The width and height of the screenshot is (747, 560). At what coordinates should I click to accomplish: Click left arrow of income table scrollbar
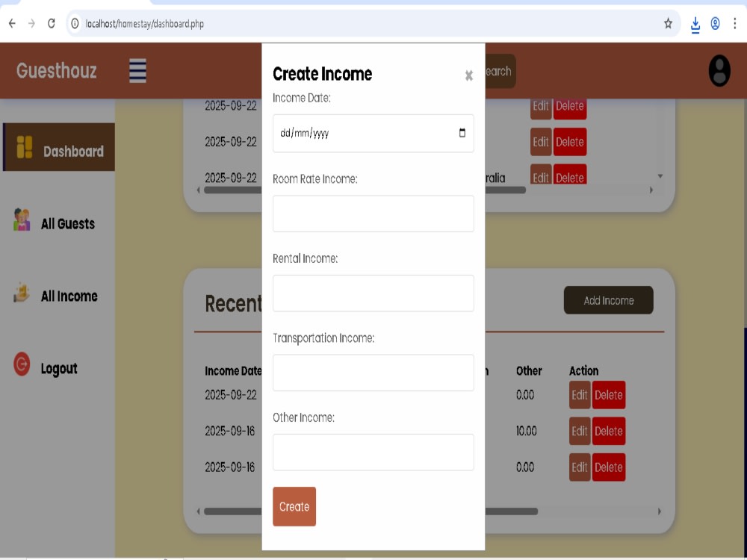[x=198, y=511]
